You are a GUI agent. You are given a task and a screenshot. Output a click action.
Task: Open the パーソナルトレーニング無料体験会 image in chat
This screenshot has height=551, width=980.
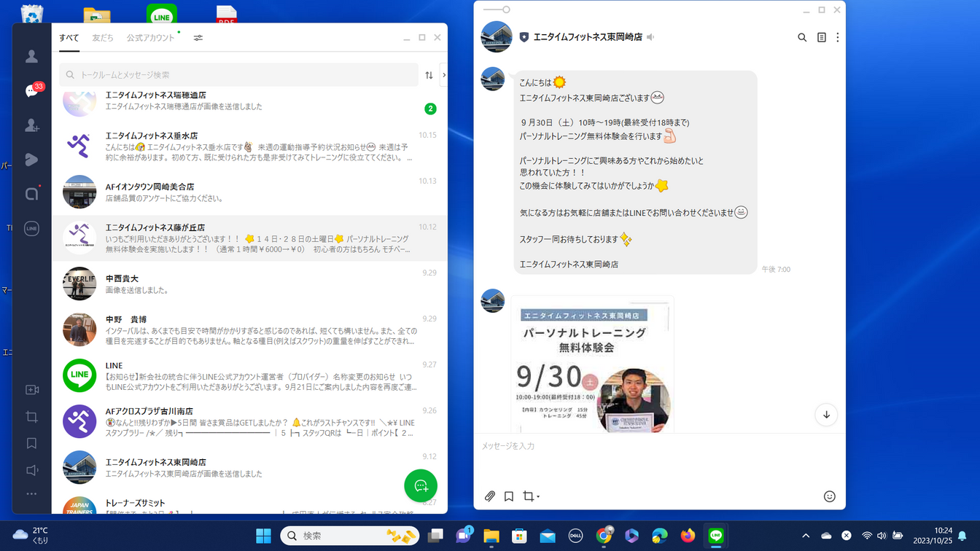(x=592, y=364)
